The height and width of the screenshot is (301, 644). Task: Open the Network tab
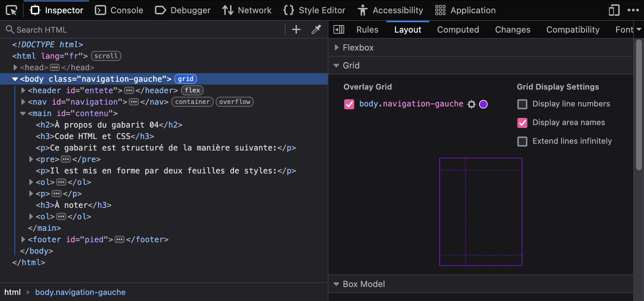coord(247,10)
